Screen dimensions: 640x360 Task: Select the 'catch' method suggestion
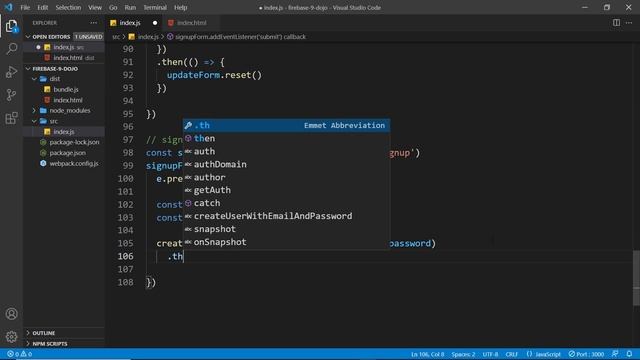[286, 203]
